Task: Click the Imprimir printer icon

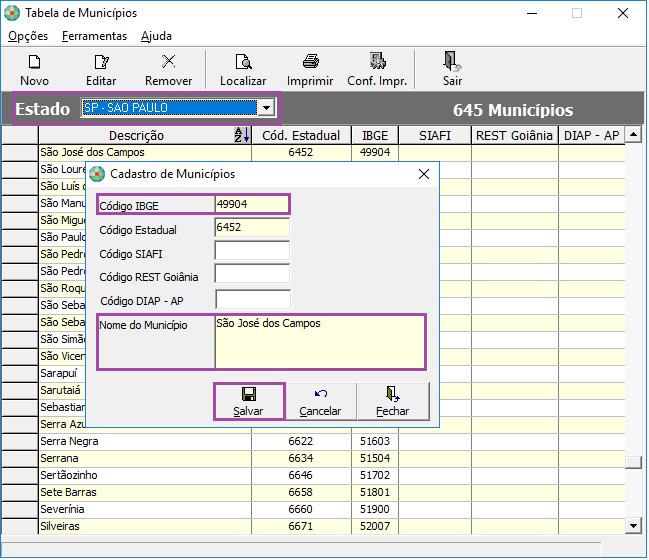Action: (310, 63)
